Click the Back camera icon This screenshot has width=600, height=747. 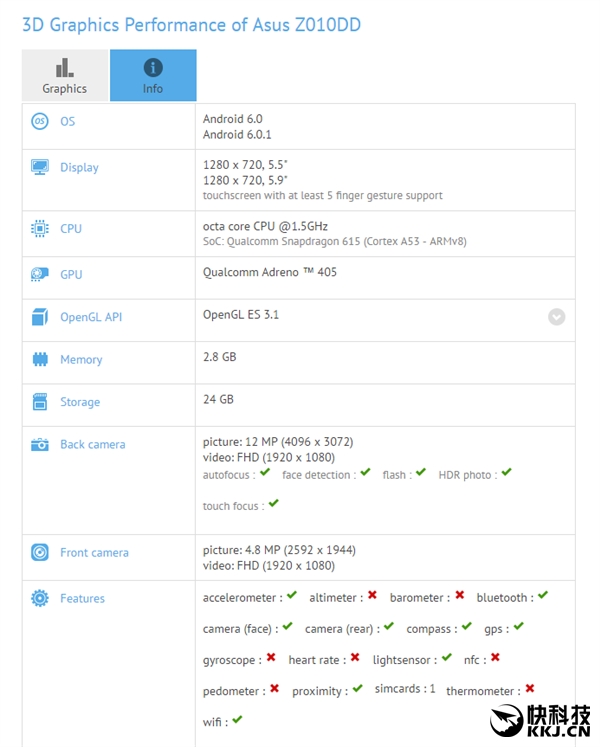pos(40,444)
